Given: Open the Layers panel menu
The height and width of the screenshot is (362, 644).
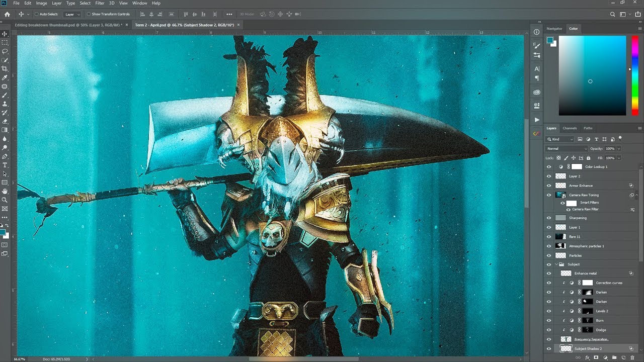Looking at the screenshot, I should tap(639, 128).
